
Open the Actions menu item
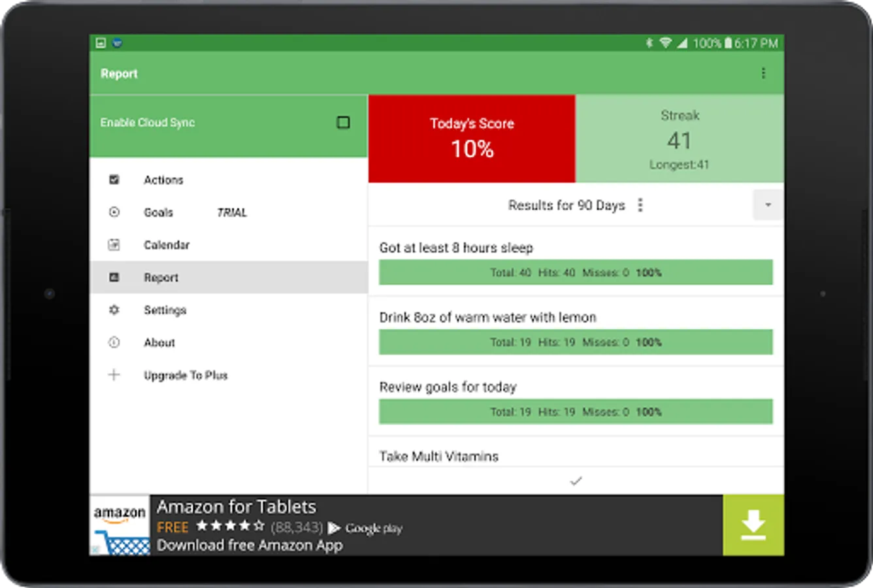(x=229, y=180)
